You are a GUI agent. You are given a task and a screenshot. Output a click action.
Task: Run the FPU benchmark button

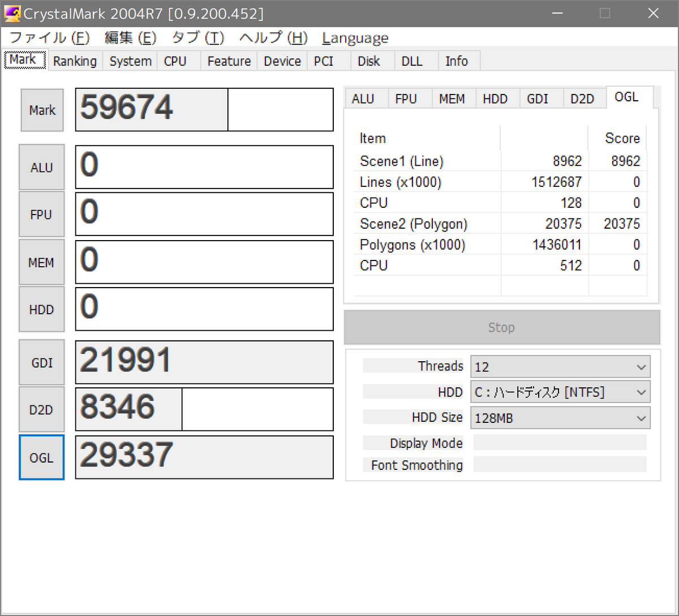pyautogui.click(x=42, y=214)
